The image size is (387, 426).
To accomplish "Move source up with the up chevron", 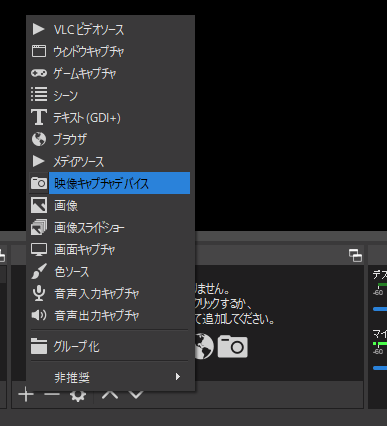I will (x=110, y=395).
